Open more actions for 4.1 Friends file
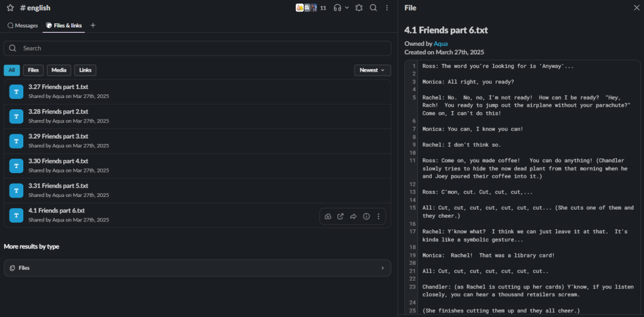Image resolution: width=644 pixels, height=317 pixels. click(x=379, y=216)
